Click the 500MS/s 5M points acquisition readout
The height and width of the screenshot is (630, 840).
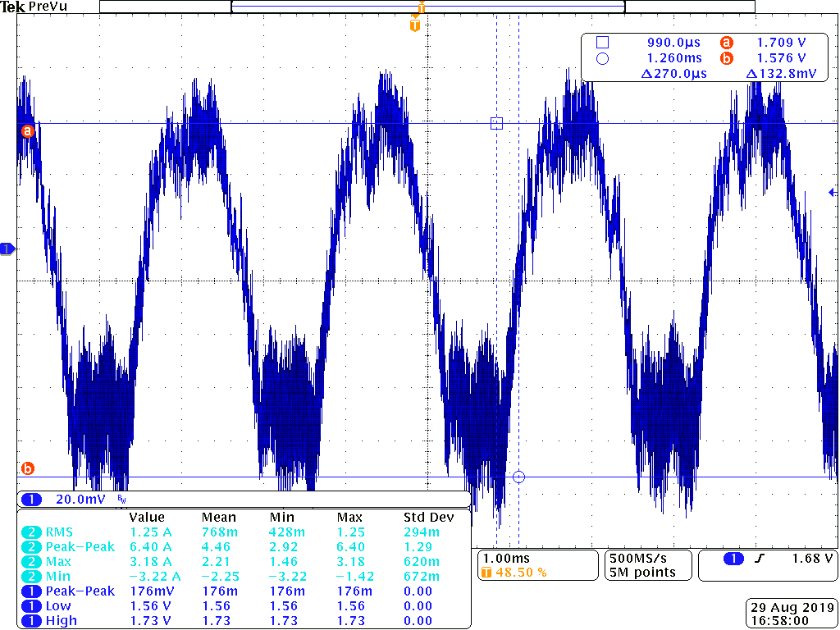coord(647,565)
